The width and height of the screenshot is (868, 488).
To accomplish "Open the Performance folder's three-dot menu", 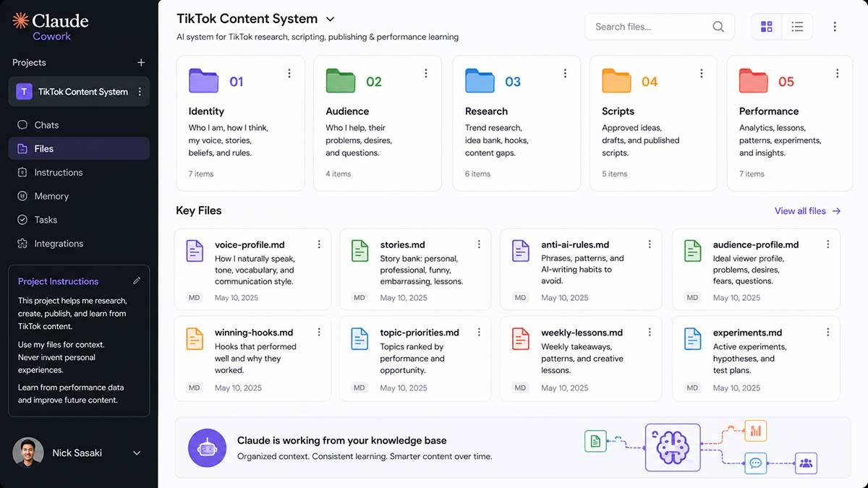I will pyautogui.click(x=838, y=73).
